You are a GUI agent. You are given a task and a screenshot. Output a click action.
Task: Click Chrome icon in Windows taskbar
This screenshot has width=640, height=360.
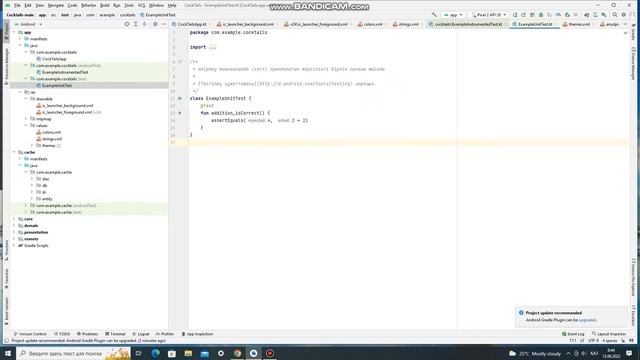(x=238, y=353)
